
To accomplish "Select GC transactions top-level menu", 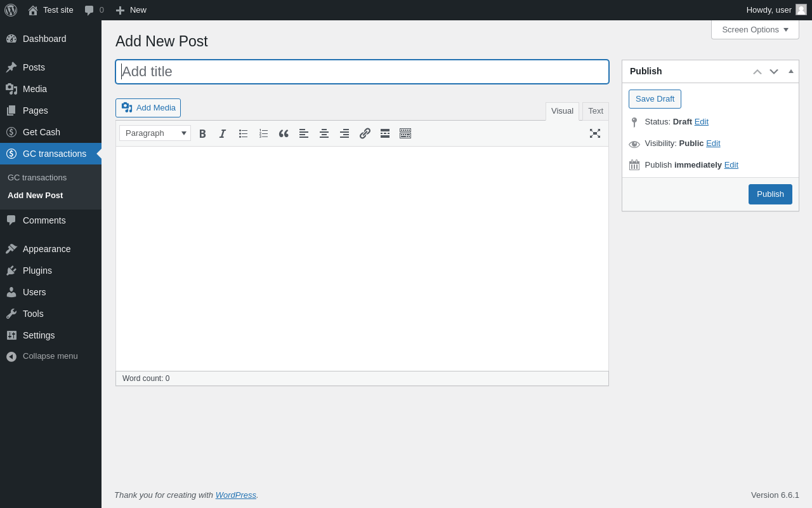I will click(x=51, y=154).
